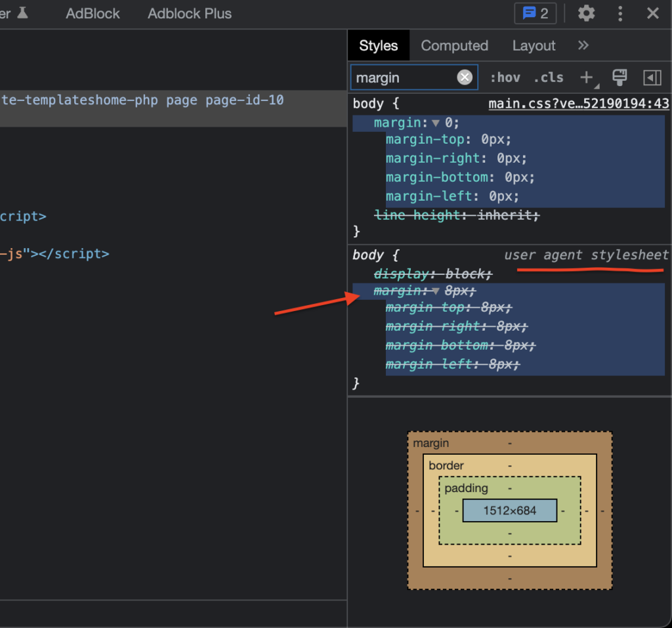Image resolution: width=672 pixels, height=628 pixels.
Task: Click the border label in box model
Action: [x=446, y=465]
